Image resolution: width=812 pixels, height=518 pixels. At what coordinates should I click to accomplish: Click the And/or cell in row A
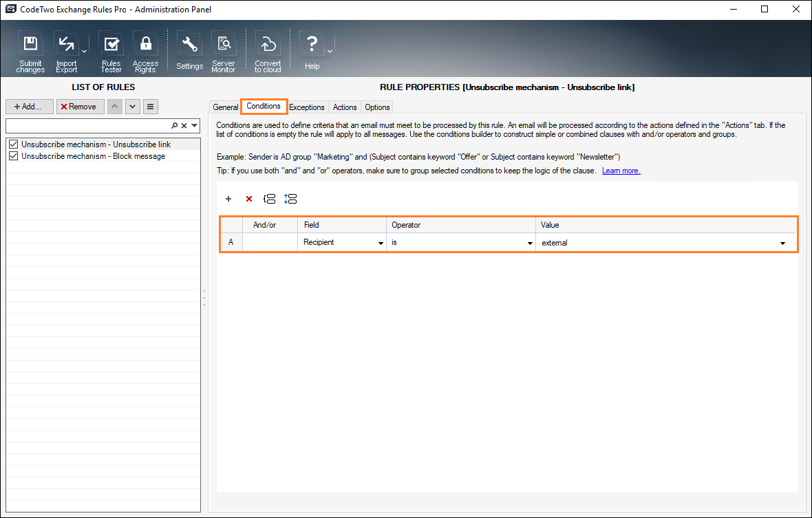point(270,242)
